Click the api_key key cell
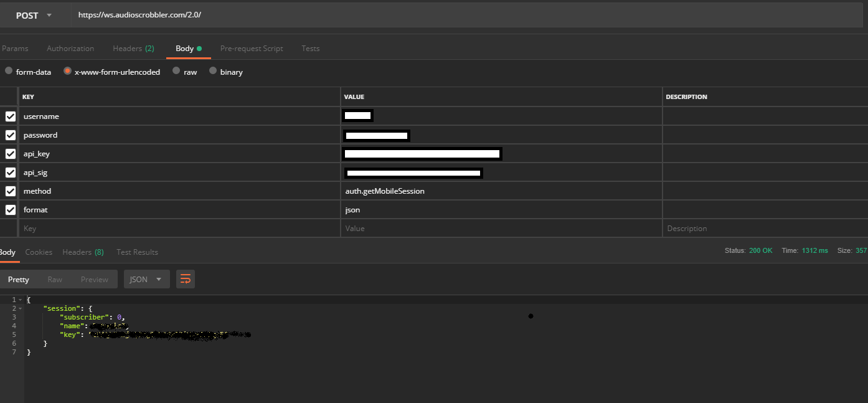Viewport: 868px width, 403px height. pyautogui.click(x=179, y=154)
